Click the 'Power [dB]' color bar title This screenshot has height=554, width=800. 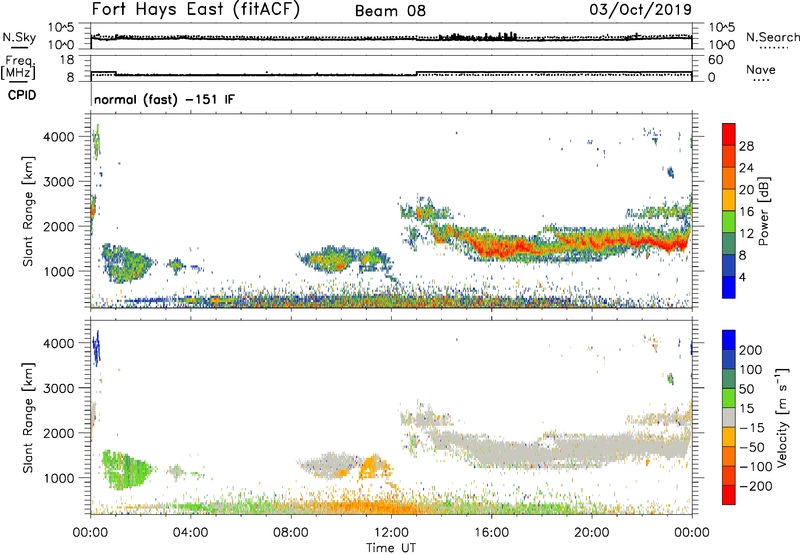tap(763, 211)
